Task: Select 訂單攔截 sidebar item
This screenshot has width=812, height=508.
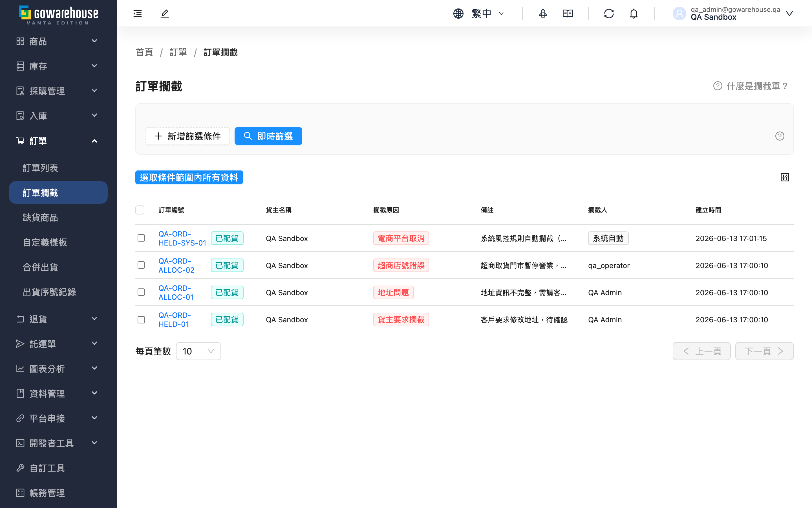Action: coord(58,192)
